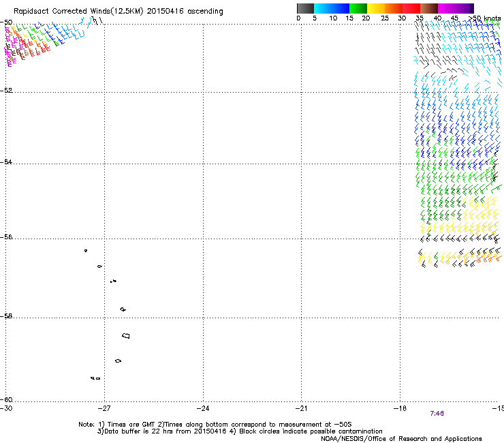
Task: Click the -21 longitude axis label
Action: tap(301, 408)
